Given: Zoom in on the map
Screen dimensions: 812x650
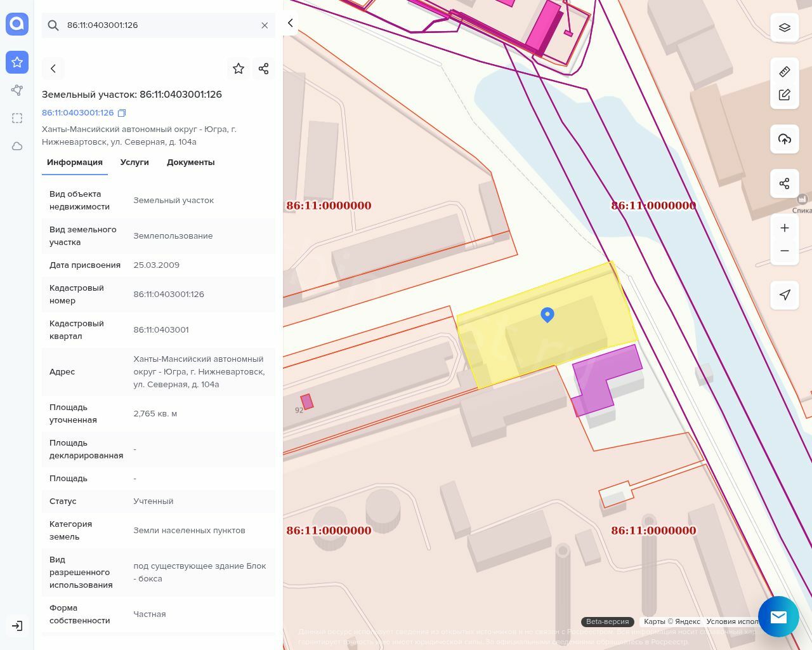Looking at the screenshot, I should tap(785, 228).
